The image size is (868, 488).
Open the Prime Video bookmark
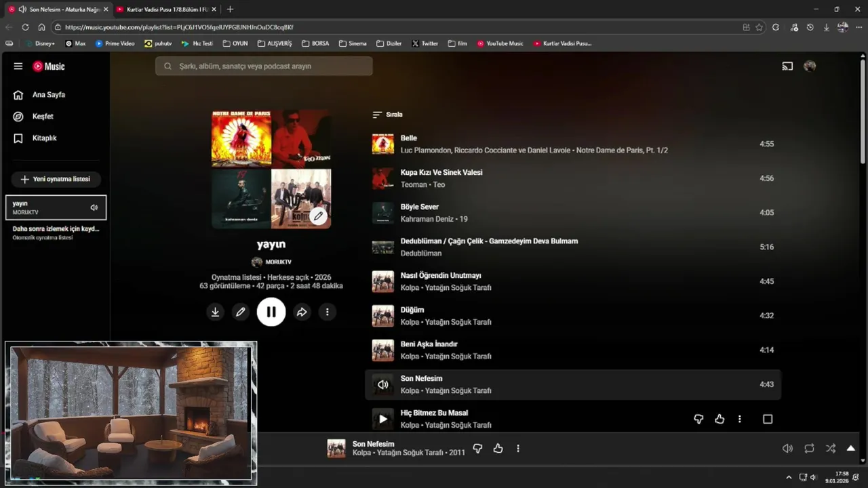tap(115, 43)
